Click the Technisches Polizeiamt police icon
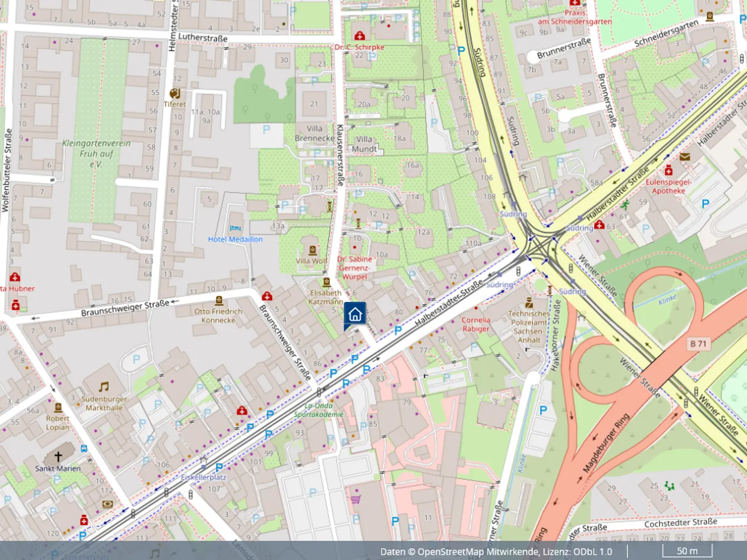Screen dimensions: 747x560 point(529,303)
